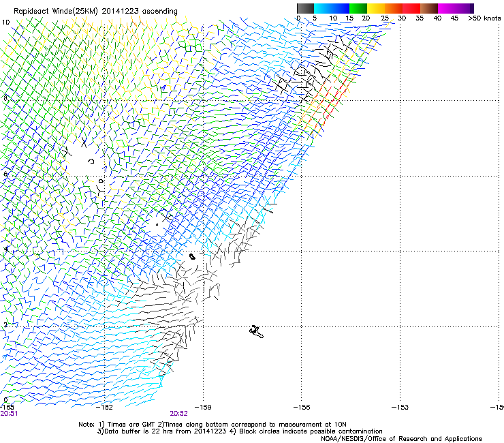Viewport: 504px width, 443px height.
Task: Click the legend tick label '45'
Action: 454,18
